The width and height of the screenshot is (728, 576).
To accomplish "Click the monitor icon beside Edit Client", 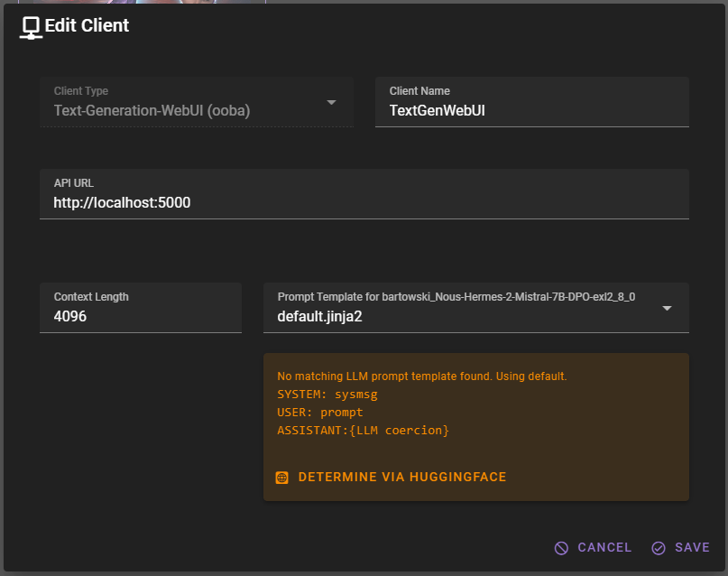I will coord(31,26).
